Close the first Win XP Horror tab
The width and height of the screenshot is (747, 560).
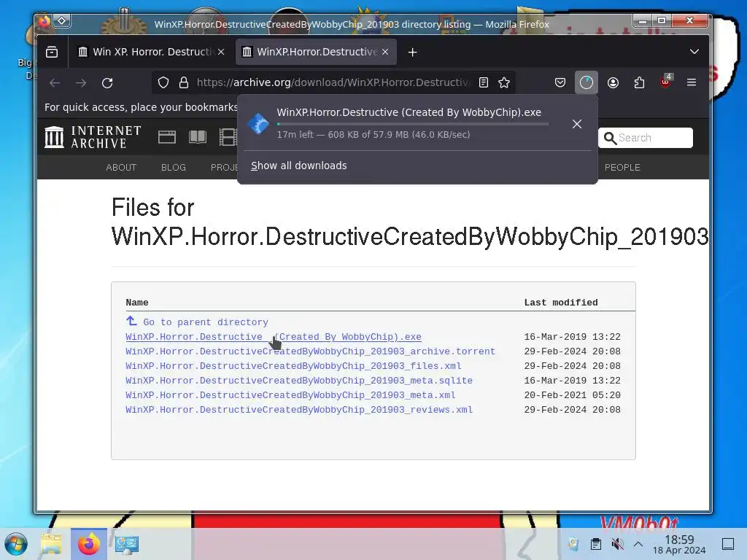coord(221,52)
